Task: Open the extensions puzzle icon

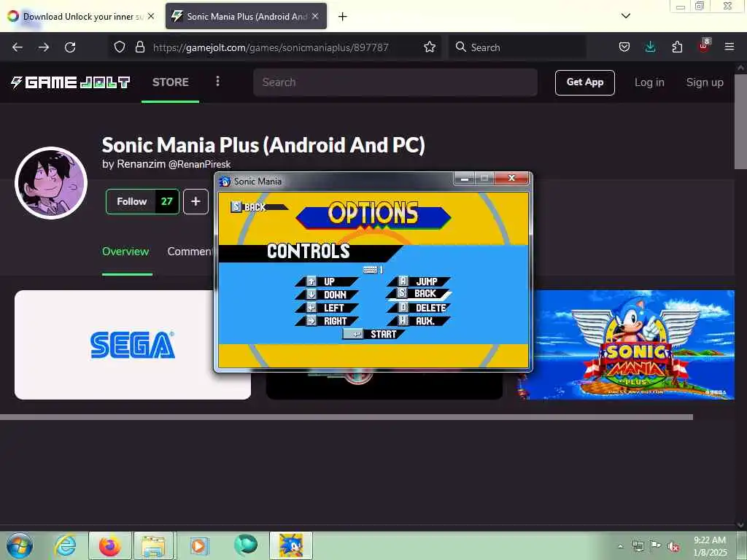Action: [677, 47]
